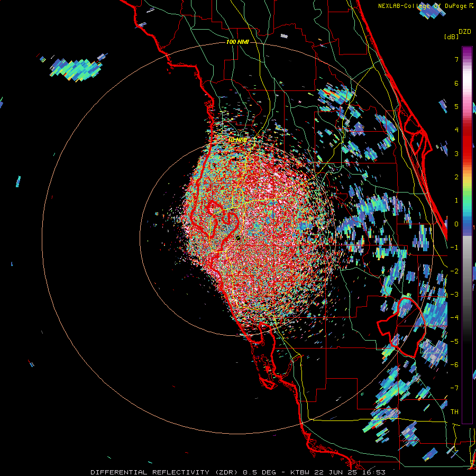The width and height of the screenshot is (476, 476).
Task: Click the [dB] units label
Action: pyautogui.click(x=451, y=36)
